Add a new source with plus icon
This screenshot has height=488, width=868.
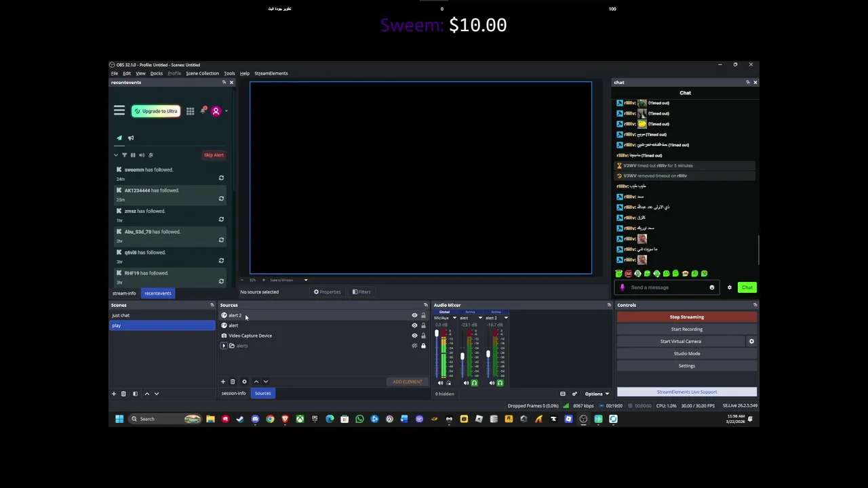point(222,382)
